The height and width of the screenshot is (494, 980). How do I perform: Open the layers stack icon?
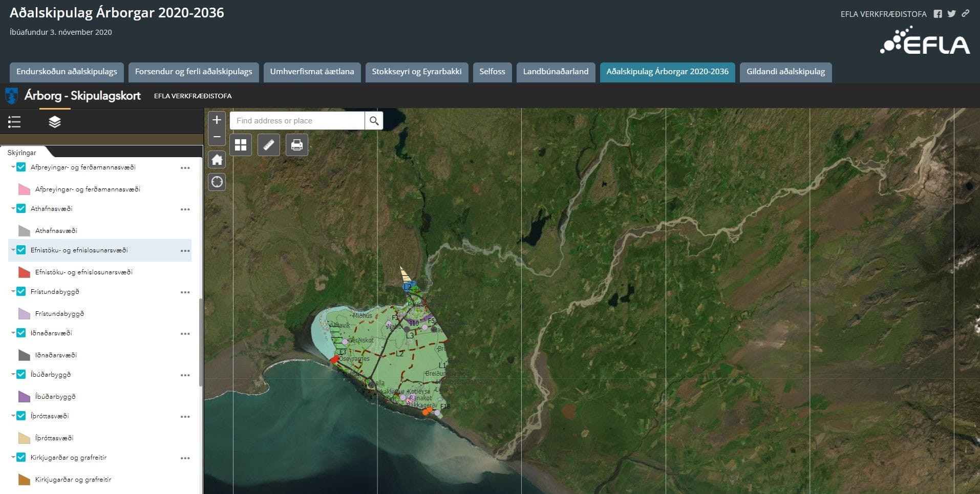pyautogui.click(x=55, y=122)
